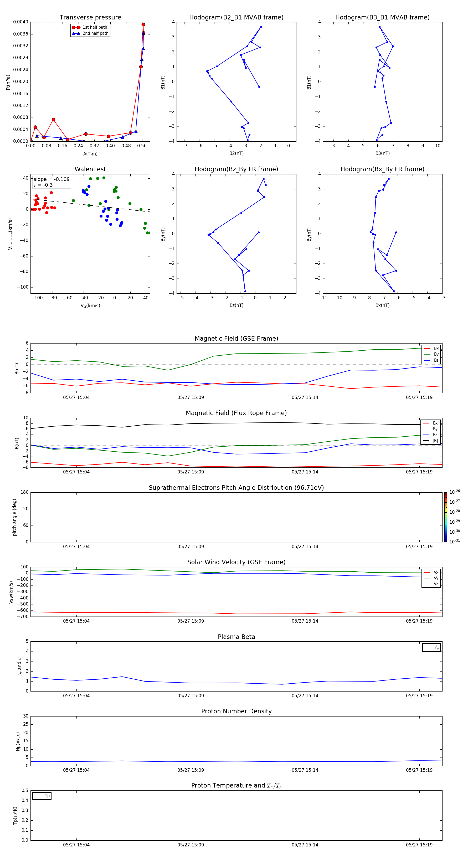Click the "pitch angle (deg)" axis label

coord(14,517)
